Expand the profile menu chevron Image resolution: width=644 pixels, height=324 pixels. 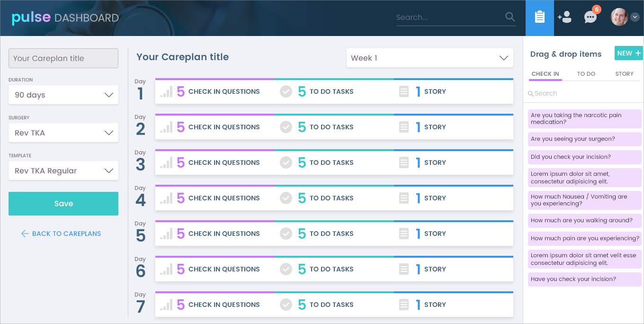click(635, 17)
